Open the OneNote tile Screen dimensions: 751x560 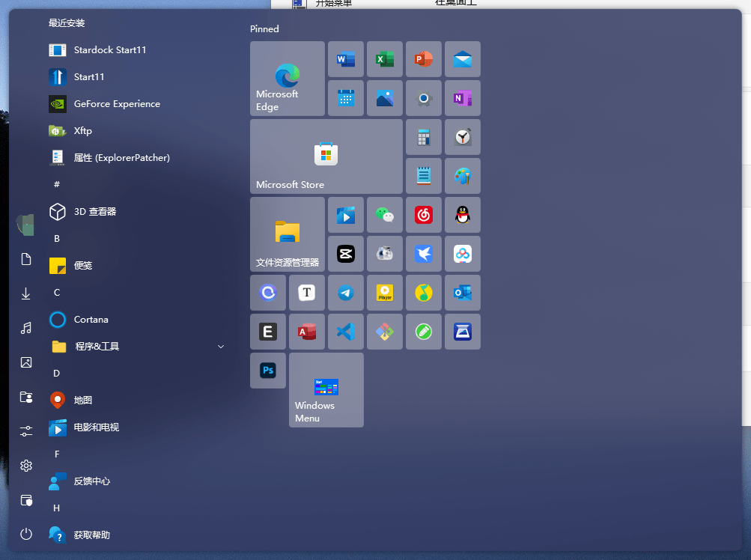click(x=463, y=98)
